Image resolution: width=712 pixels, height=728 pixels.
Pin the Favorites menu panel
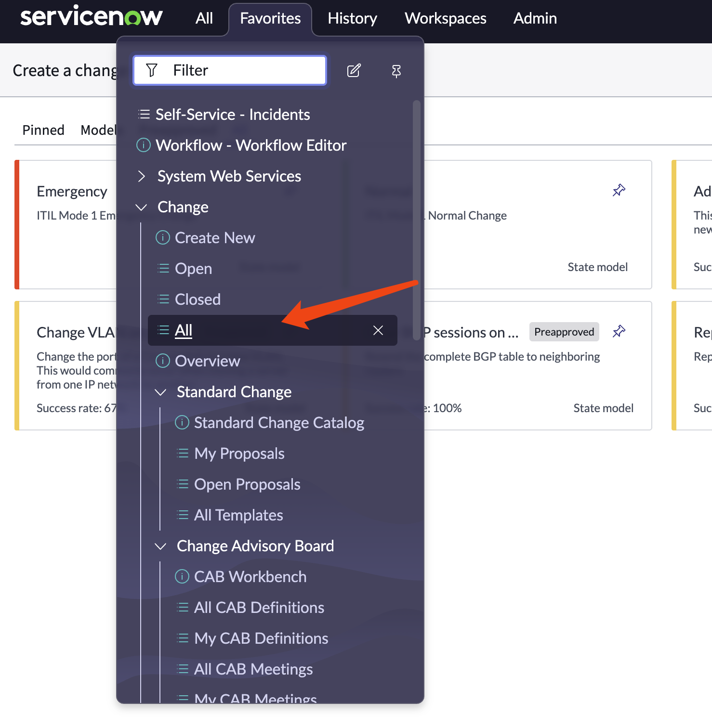(396, 71)
